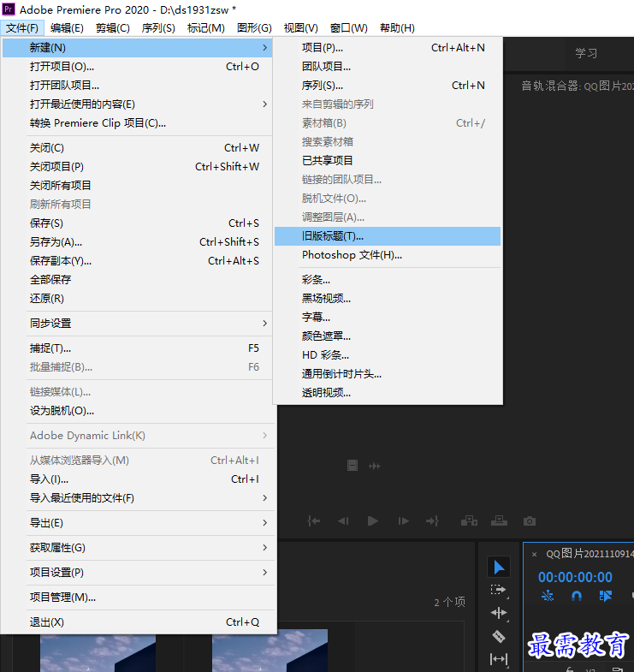Image resolution: width=634 pixels, height=672 pixels.
Task: Expand 打开最近使用的内容(E) submenu
Action: 137,104
